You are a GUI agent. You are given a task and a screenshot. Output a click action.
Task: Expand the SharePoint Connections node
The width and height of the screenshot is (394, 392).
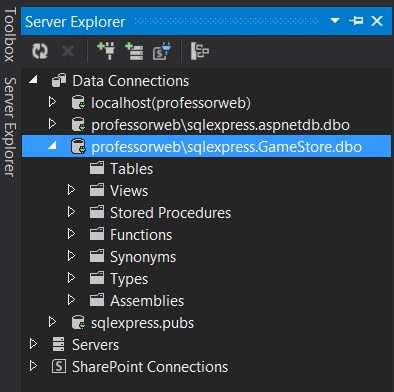(33, 366)
